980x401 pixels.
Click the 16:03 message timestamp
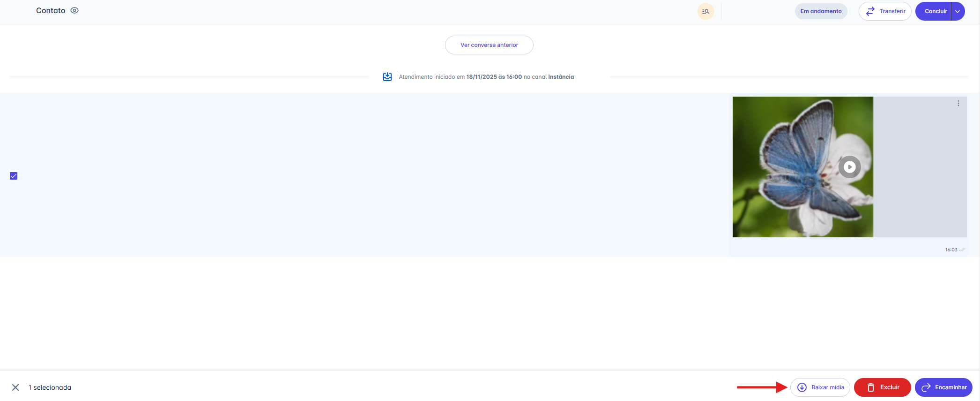951,250
